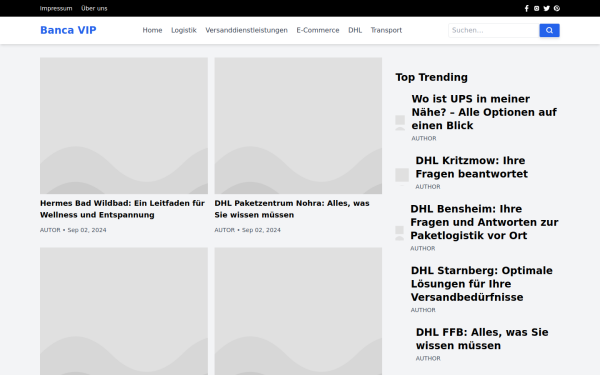Focus the Suchen search field
600x375 pixels.
click(494, 30)
